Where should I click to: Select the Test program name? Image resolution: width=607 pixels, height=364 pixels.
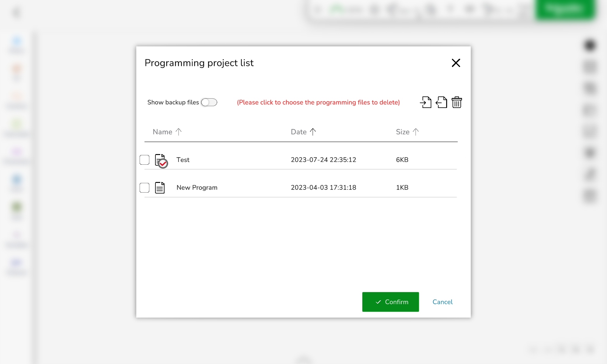(183, 160)
